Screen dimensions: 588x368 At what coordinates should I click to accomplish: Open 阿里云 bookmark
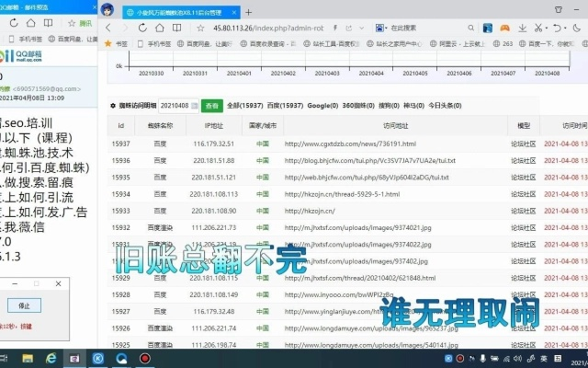point(458,44)
